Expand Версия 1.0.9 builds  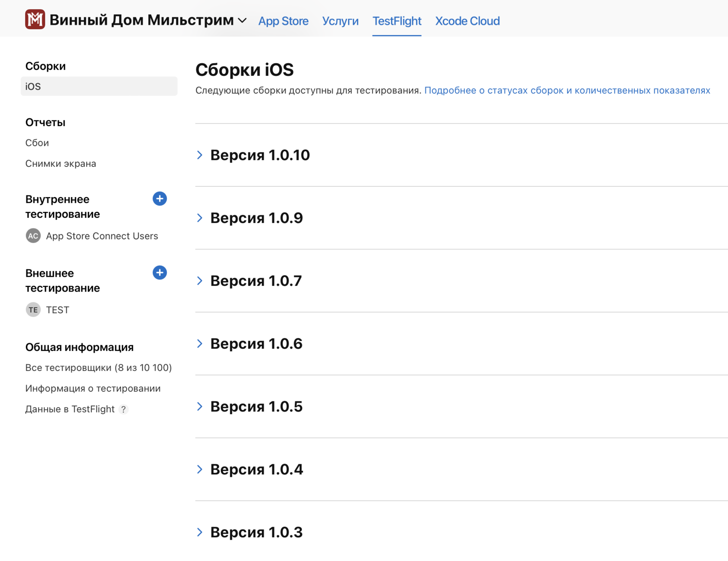pyautogui.click(x=200, y=218)
